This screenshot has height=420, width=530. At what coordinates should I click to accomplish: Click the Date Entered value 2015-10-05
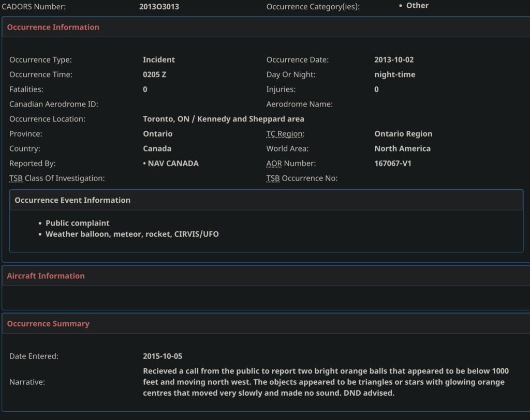163,356
